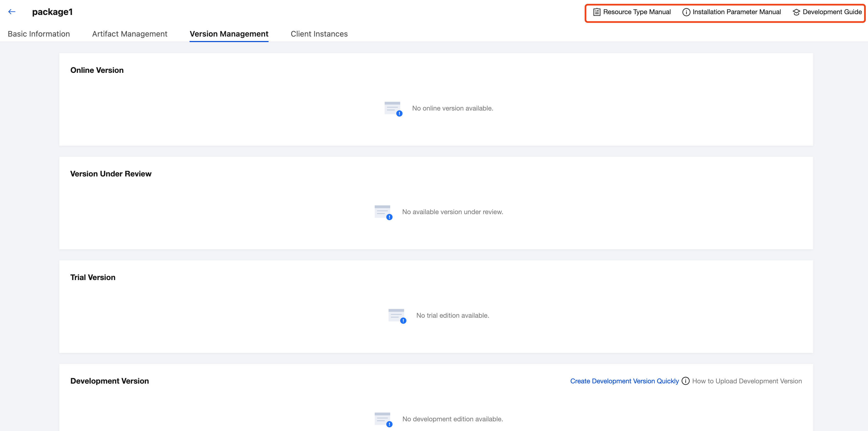The width and height of the screenshot is (868, 431).
Task: Go to the Client Instances tab
Action: pyautogui.click(x=319, y=34)
